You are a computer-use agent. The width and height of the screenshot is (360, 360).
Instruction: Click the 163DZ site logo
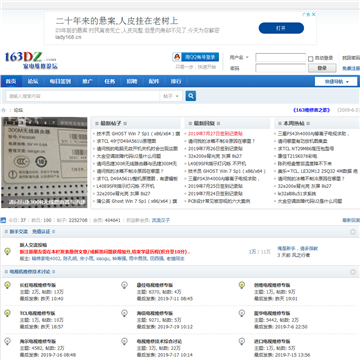pyautogui.click(x=31, y=60)
